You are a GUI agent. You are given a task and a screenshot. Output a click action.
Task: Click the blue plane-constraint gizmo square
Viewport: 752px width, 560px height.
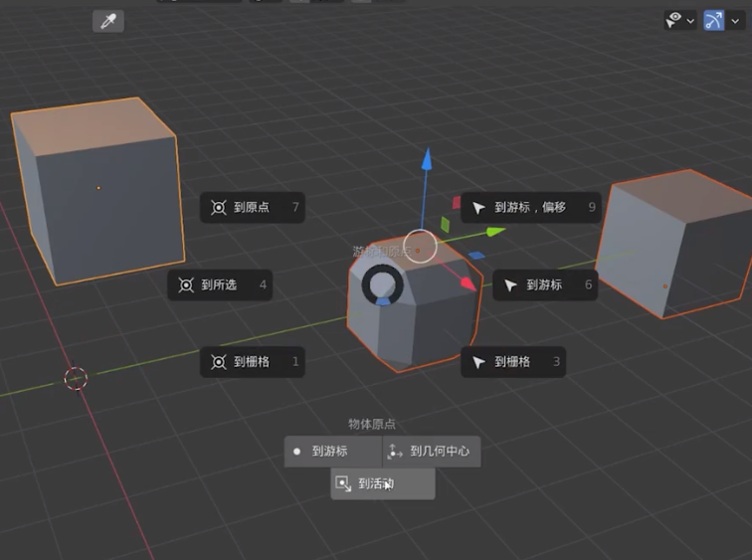coord(476,256)
